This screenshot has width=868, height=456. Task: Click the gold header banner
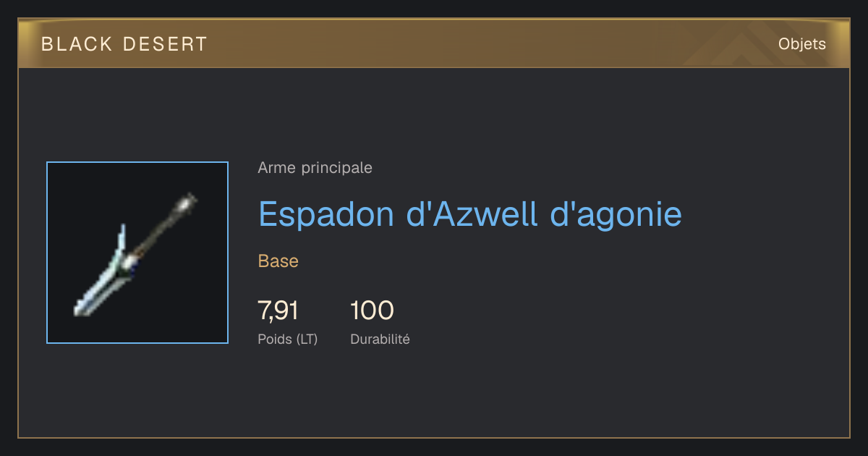click(434, 43)
